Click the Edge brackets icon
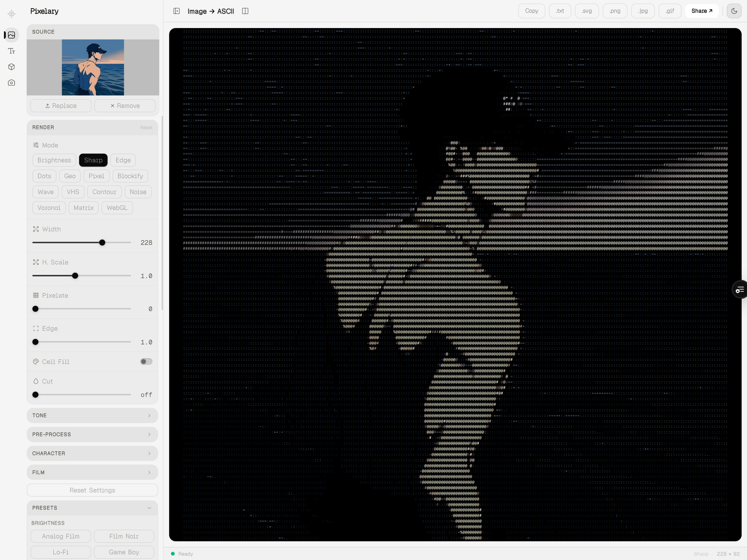The height and width of the screenshot is (560, 747). [36, 328]
